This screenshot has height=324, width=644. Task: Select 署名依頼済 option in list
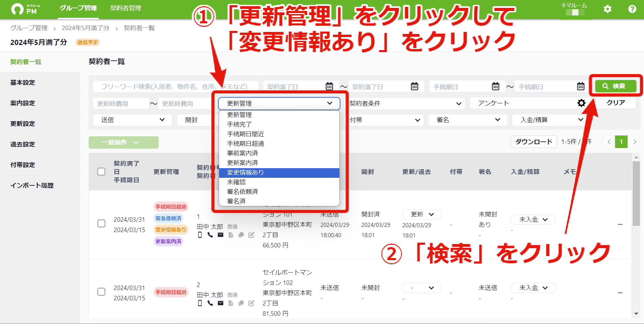(x=279, y=192)
